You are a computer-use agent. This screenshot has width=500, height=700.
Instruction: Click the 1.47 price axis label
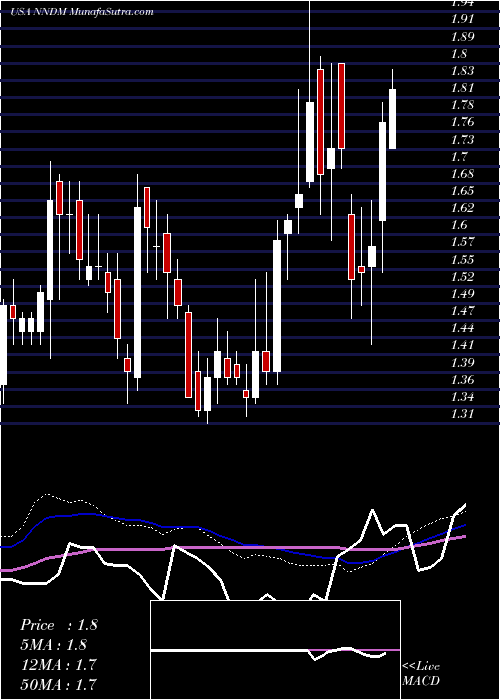(461, 311)
